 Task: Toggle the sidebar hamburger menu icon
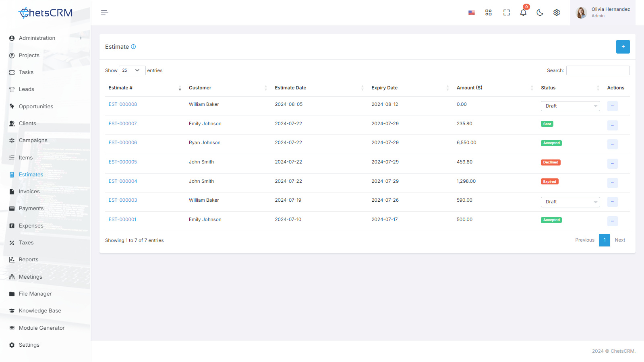105,13
